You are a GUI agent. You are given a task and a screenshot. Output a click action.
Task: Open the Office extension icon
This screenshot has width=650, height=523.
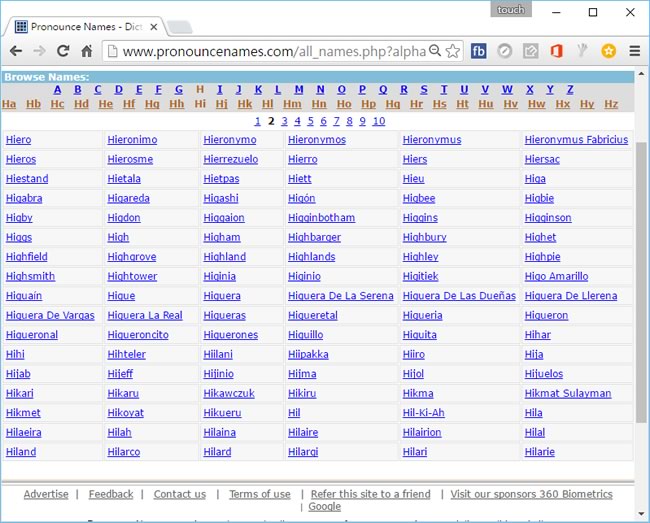point(556,51)
